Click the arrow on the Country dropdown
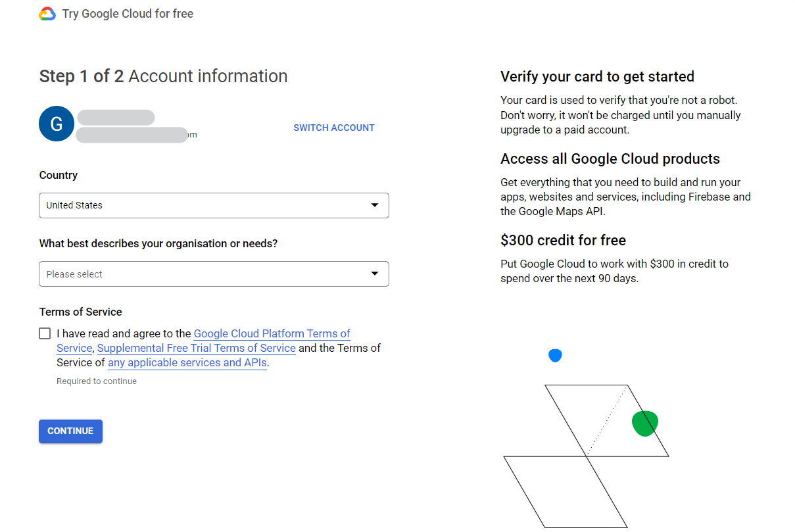This screenshot has height=532, width=795. (x=375, y=205)
